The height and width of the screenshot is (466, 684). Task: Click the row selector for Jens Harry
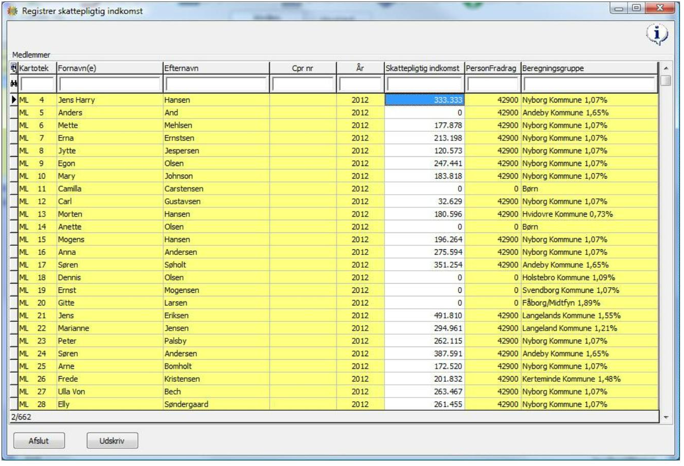pos(14,100)
